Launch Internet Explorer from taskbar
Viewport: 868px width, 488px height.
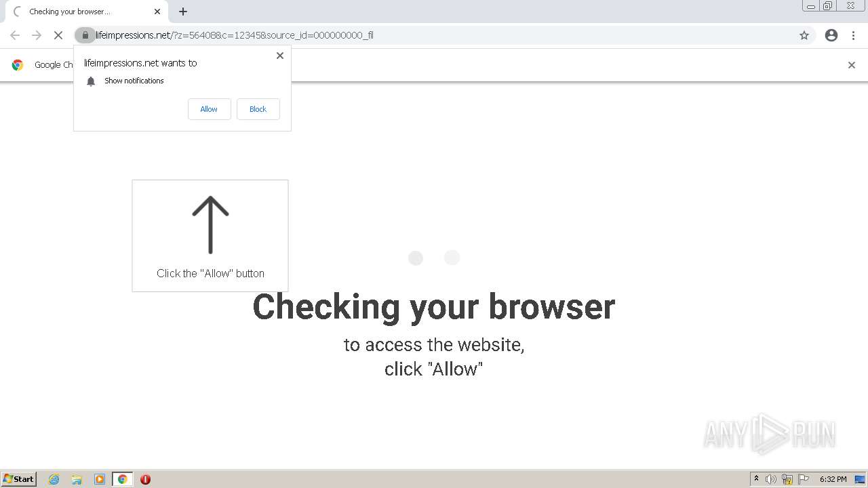(x=54, y=479)
